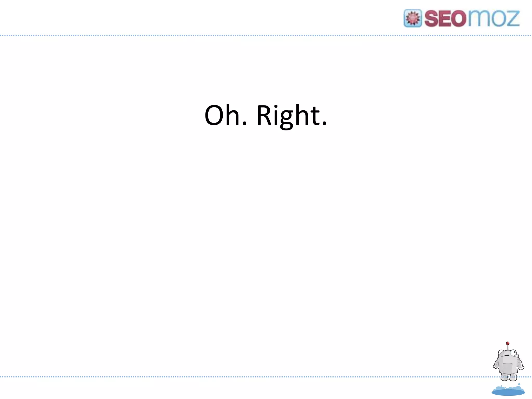Click the blank slide area below the title

(x=265, y=234)
